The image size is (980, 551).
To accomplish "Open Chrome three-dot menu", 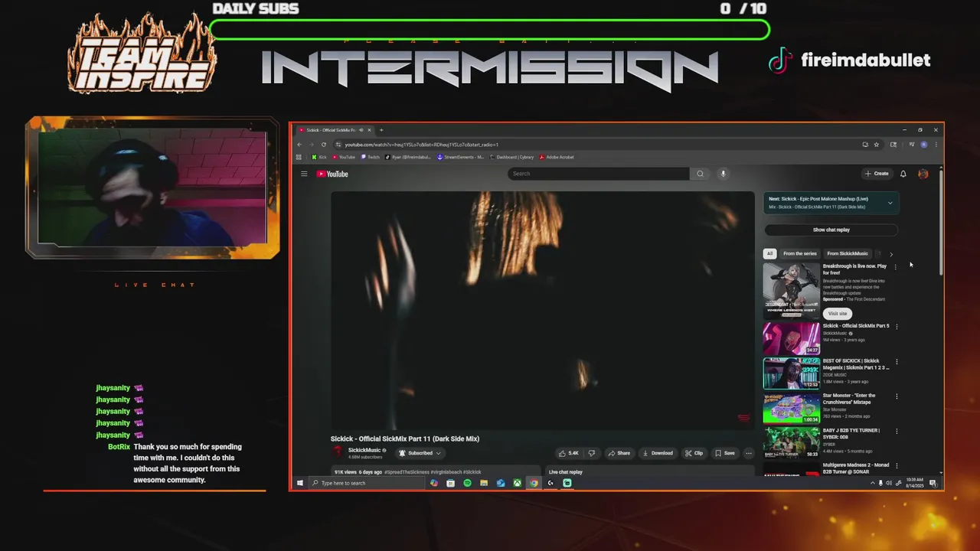I will [936, 145].
